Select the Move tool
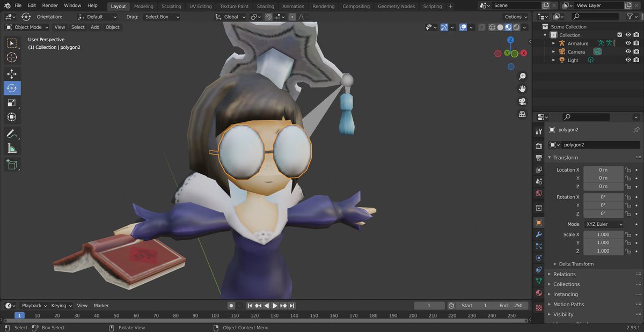Screen dimensions: 644x332 [12, 74]
